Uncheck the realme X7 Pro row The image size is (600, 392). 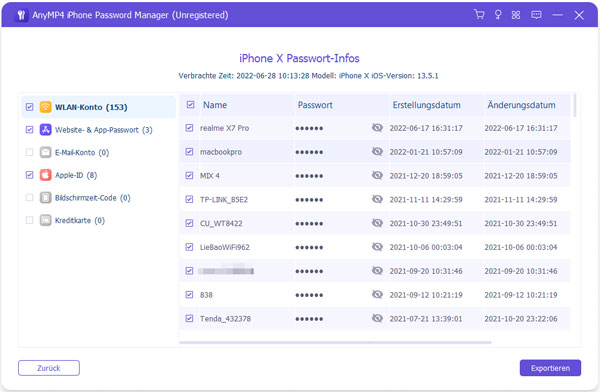pyautogui.click(x=189, y=128)
